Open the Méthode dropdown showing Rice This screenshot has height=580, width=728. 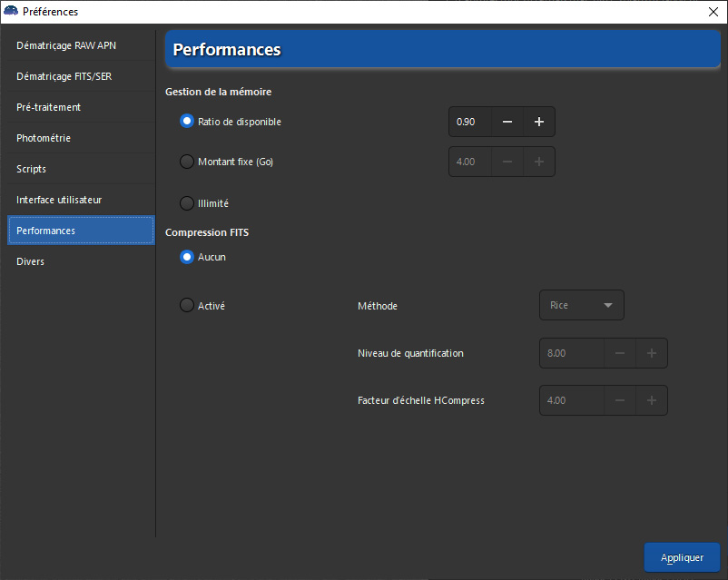(x=581, y=305)
